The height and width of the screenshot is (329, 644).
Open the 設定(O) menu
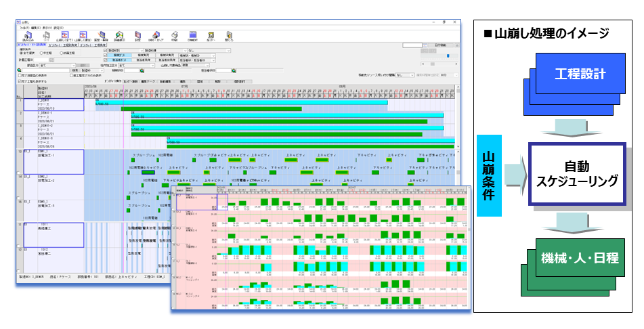coord(58,28)
